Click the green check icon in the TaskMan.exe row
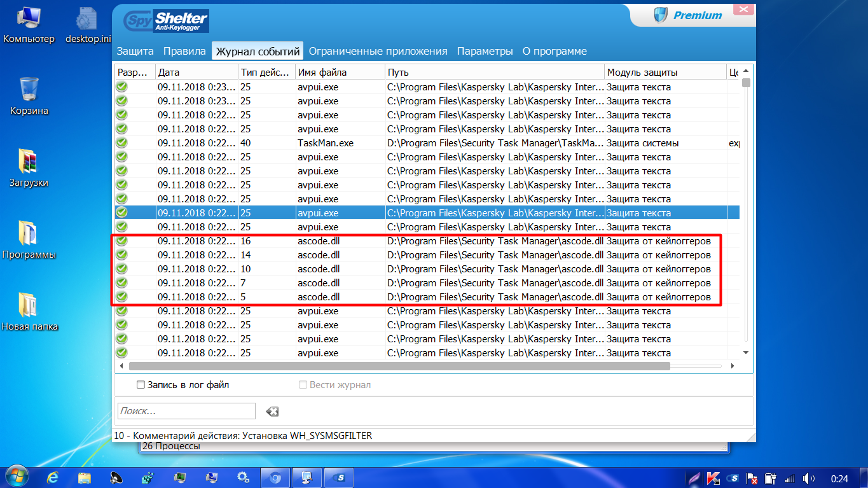 pos(121,143)
